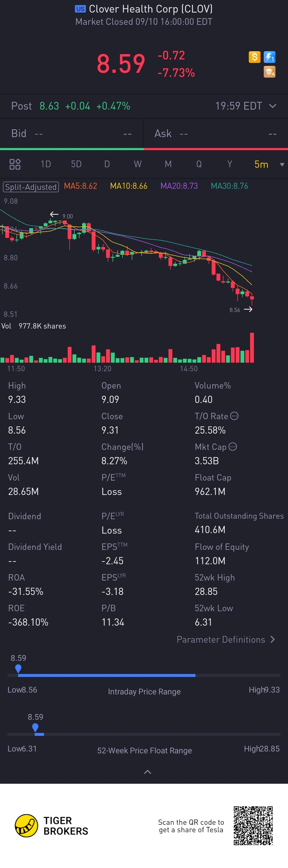Open Parameter Definitions chevron link

[226, 639]
